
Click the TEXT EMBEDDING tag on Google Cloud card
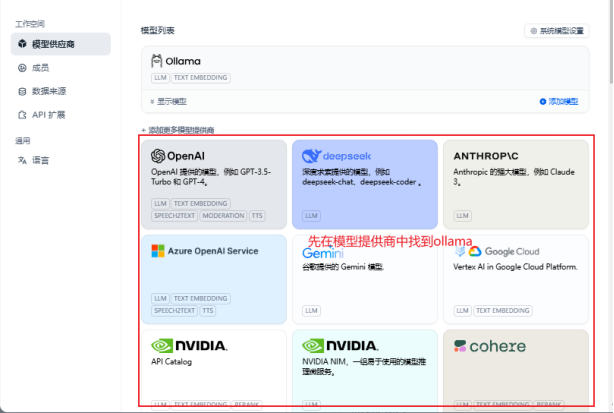tap(503, 310)
